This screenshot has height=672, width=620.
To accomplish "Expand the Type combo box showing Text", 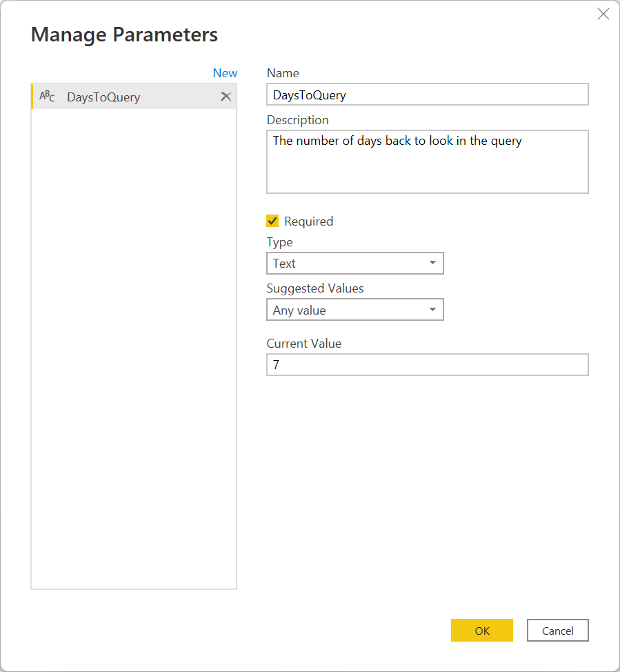I will [x=354, y=263].
